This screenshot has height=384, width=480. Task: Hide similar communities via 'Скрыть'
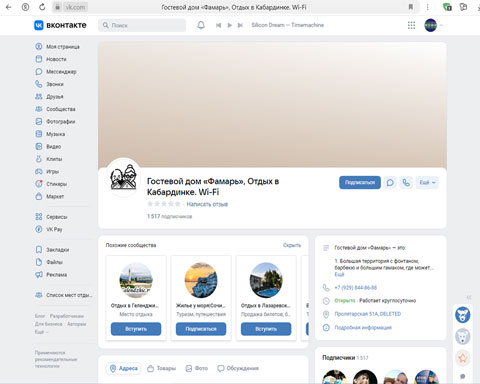point(292,245)
